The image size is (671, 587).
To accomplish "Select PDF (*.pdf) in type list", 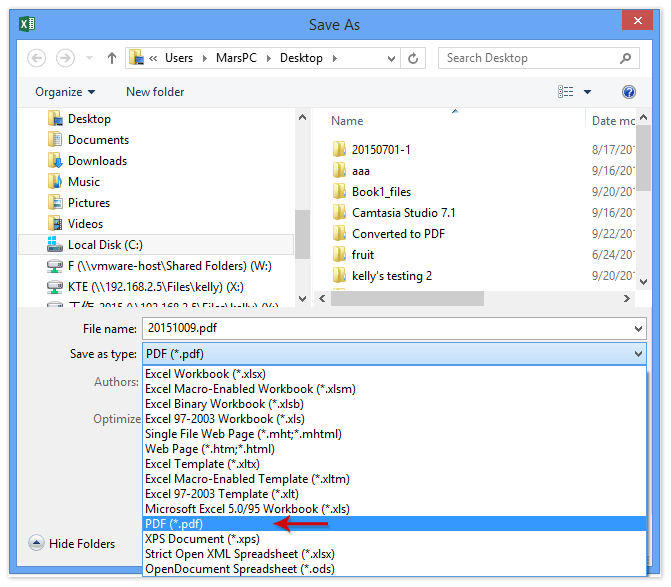I will tap(394, 524).
